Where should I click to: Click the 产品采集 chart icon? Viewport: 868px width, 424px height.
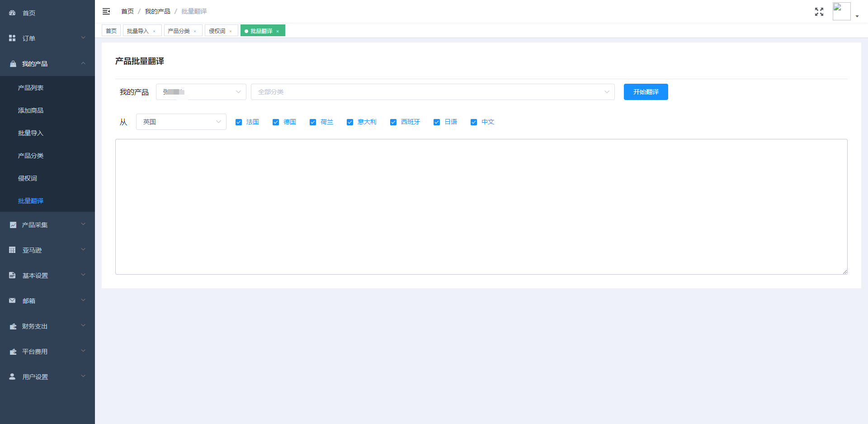click(13, 225)
